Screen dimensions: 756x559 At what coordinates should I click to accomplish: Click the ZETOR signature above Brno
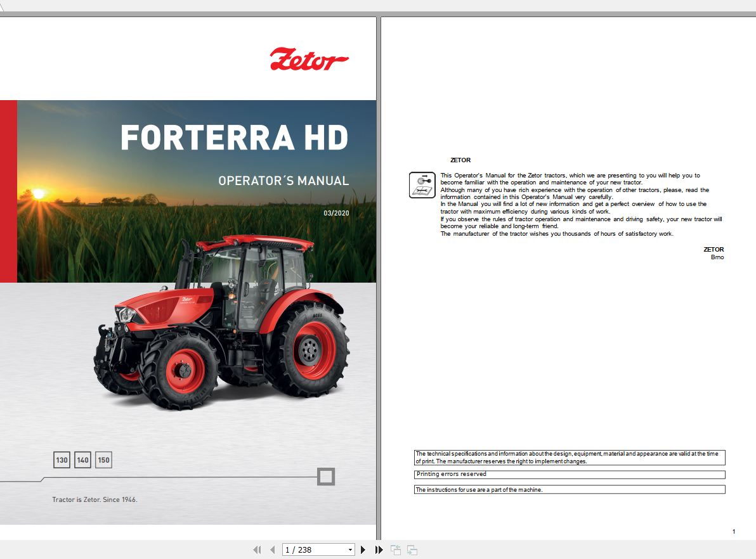point(714,250)
